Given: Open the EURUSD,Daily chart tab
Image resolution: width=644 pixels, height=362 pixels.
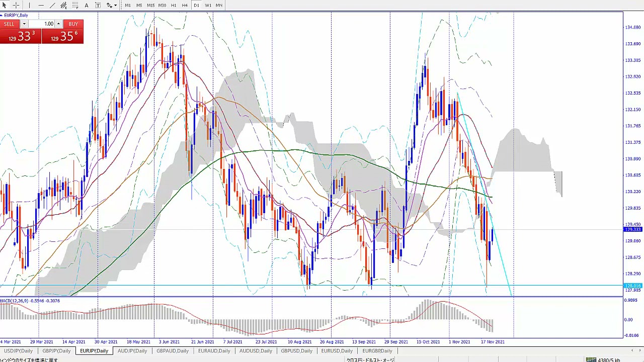Looking at the screenshot, I should tap(337, 350).
